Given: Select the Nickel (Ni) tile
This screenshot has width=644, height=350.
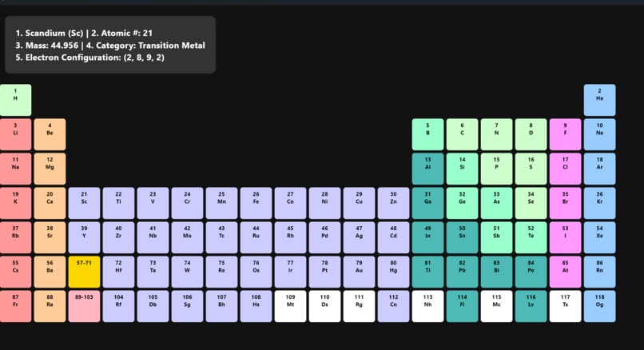Looking at the screenshot, I should (x=324, y=203).
